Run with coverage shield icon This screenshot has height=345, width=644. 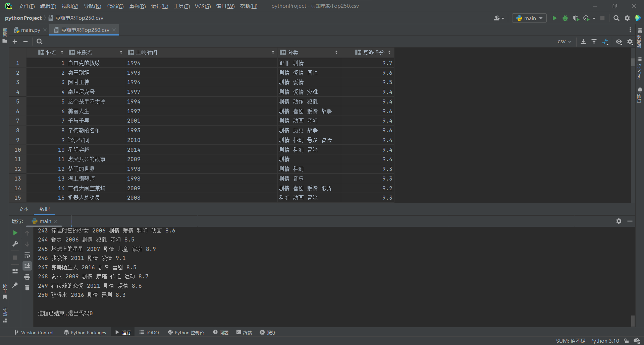point(576,18)
